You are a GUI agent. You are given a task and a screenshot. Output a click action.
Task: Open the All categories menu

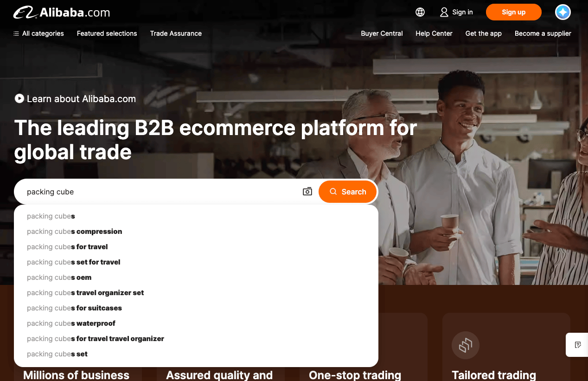click(x=38, y=33)
